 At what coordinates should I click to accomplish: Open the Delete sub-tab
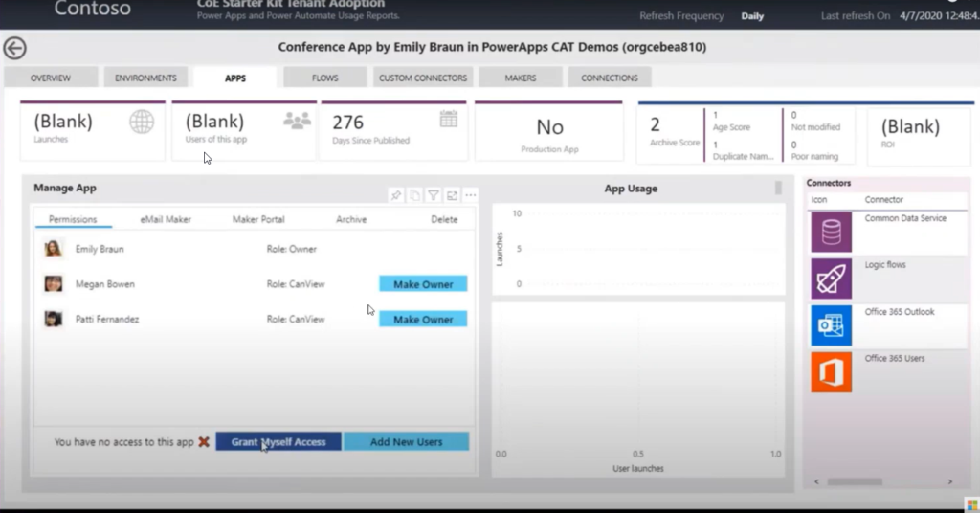[444, 219]
